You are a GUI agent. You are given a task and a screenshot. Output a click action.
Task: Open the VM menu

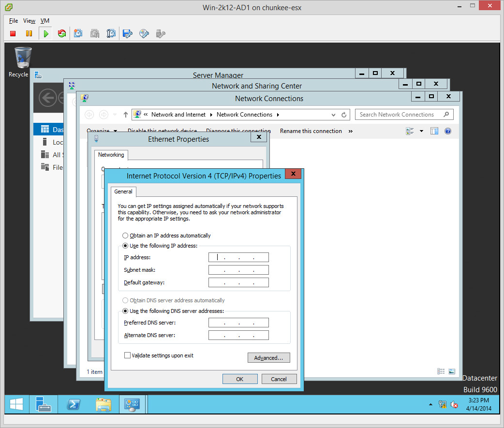45,21
